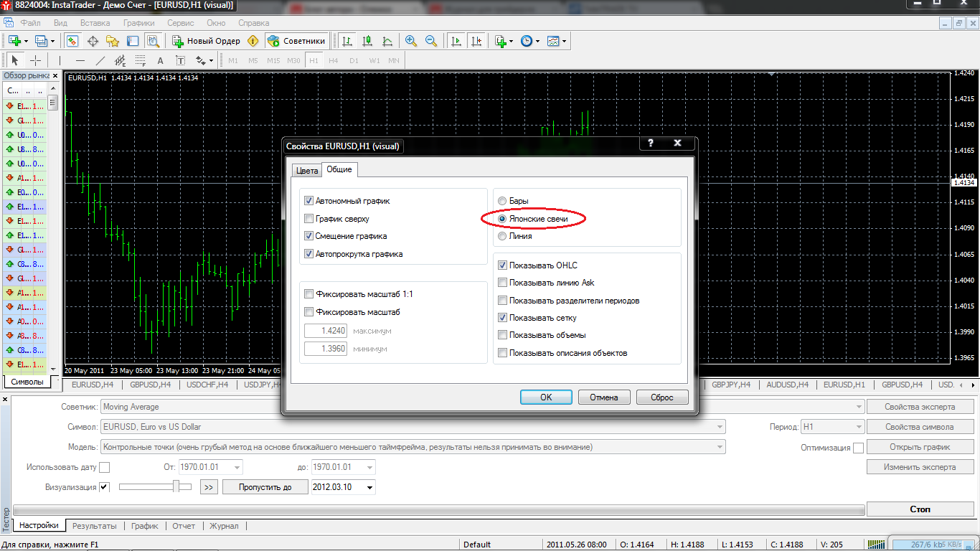Viewport: 980px width, 551px height.
Task: Open the Вставка menu
Action: (x=95, y=22)
